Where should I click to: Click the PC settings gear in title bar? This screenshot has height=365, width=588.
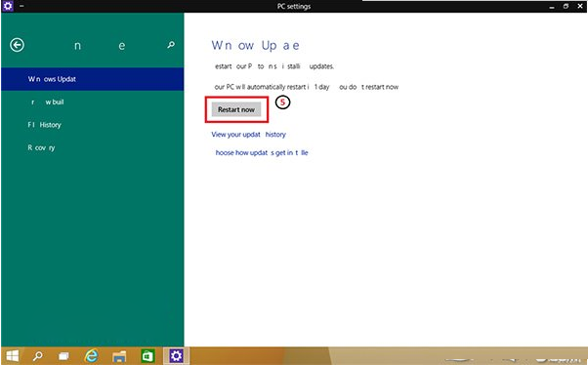[x=8, y=6]
